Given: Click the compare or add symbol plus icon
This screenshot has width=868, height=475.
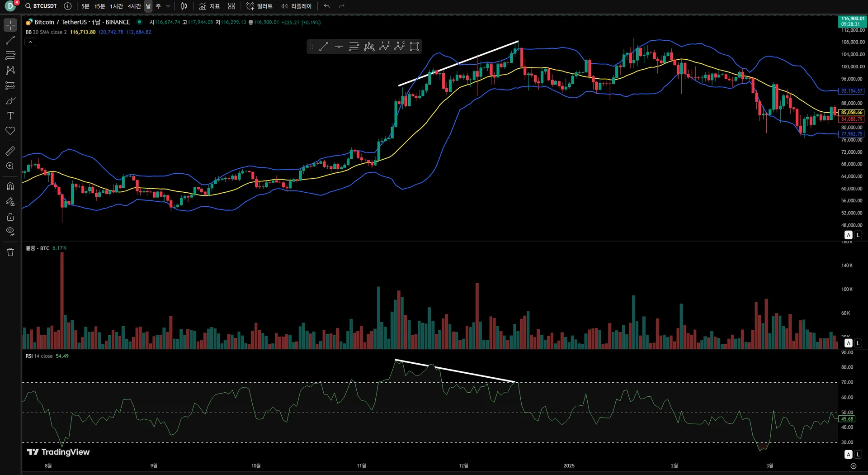Looking at the screenshot, I should point(68,6).
